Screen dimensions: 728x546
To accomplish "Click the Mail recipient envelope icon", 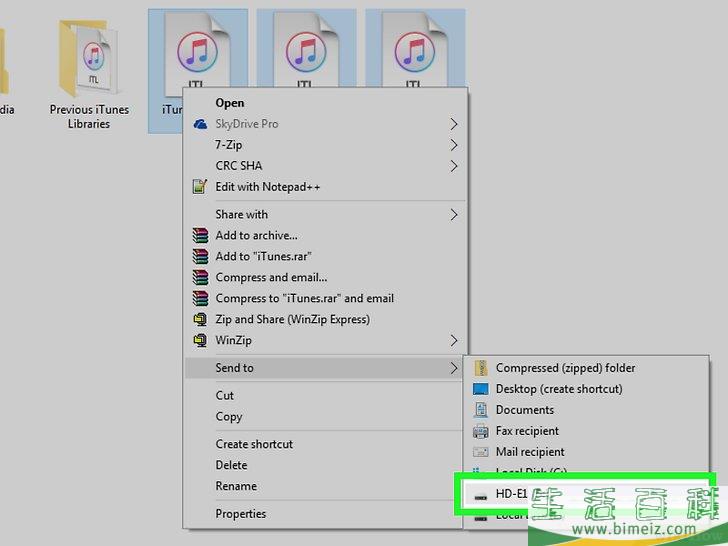I will click(x=481, y=452).
